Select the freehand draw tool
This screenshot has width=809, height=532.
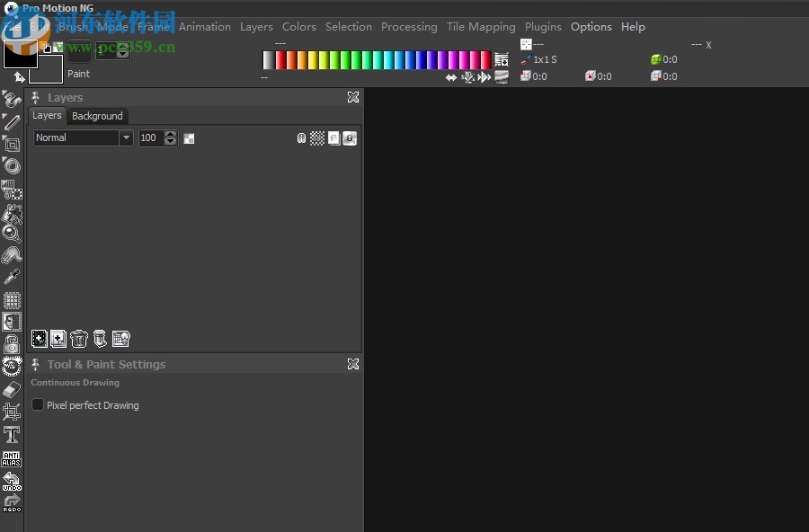point(12,99)
